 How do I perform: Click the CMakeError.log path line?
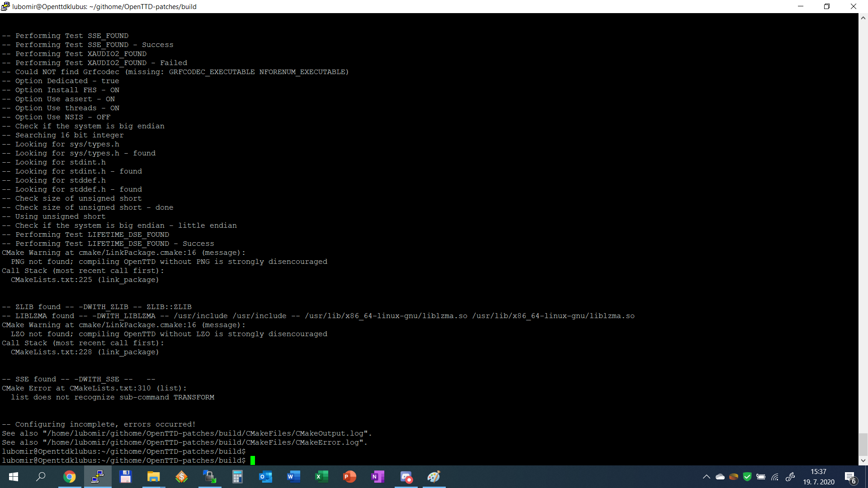(x=184, y=442)
